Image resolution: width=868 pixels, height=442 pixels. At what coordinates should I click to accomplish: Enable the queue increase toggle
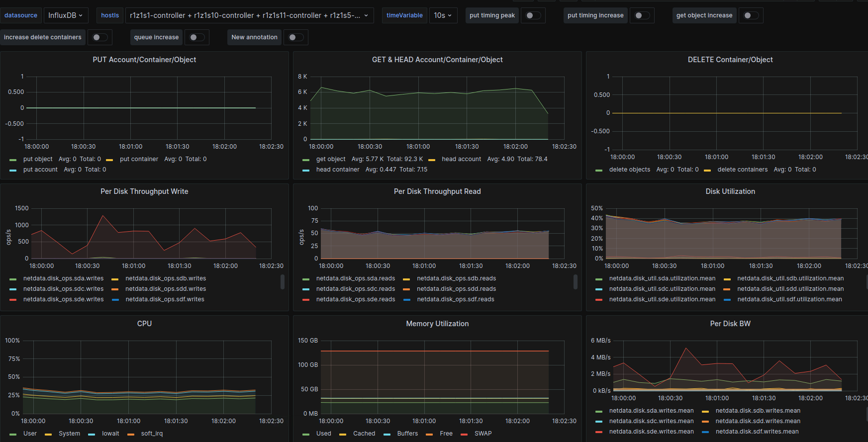[196, 37]
